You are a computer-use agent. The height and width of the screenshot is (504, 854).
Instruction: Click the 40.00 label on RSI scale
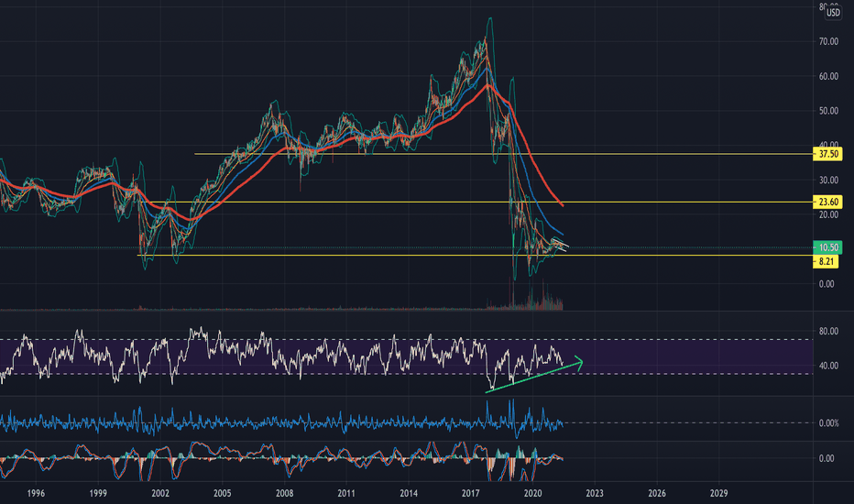tap(828, 366)
